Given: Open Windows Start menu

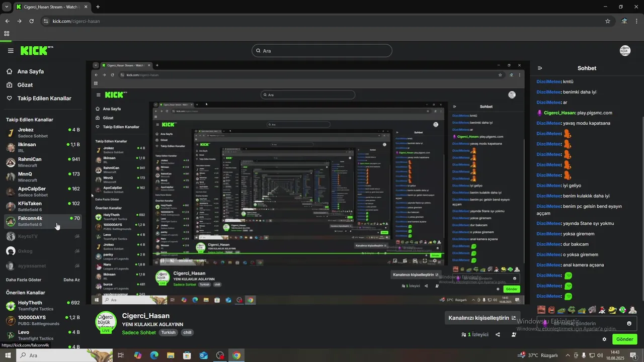Looking at the screenshot, I should 8,355.
